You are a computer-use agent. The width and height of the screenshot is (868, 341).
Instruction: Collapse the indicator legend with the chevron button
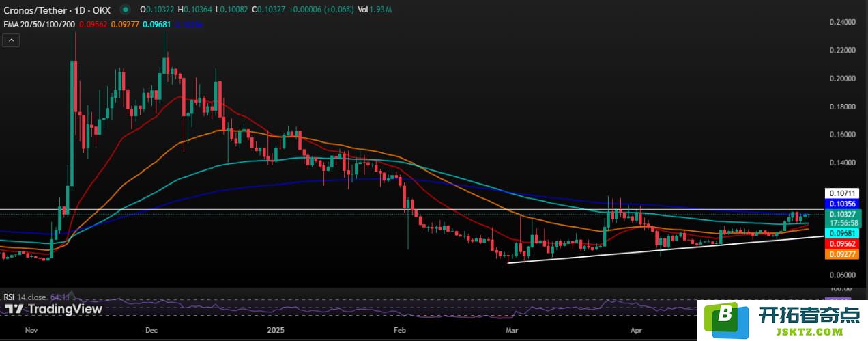click(x=11, y=40)
